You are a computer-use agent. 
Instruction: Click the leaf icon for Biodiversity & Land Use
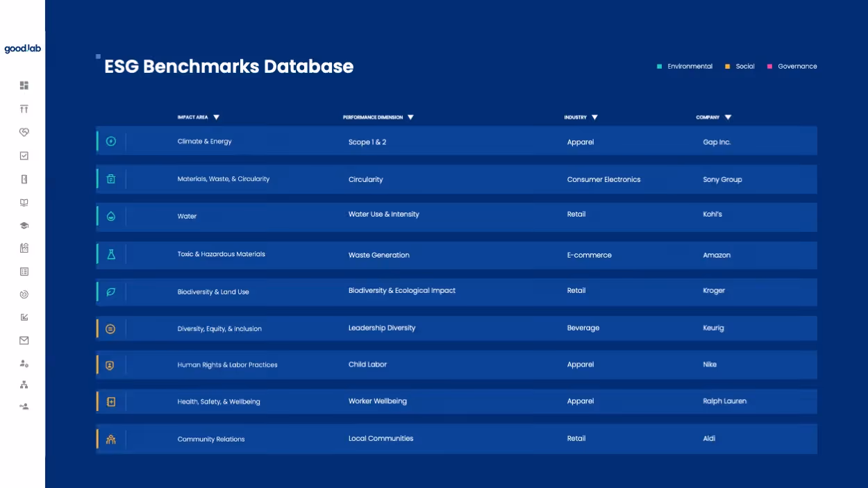click(110, 292)
